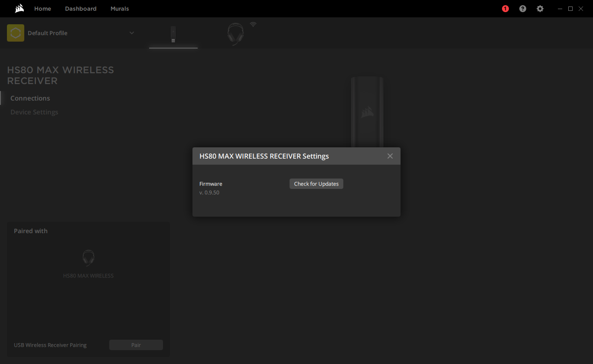593x364 pixels.
Task: Click Check for Updates button
Action: (316, 184)
